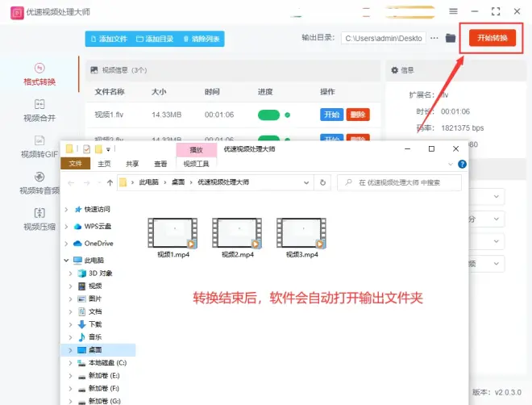Click 清除列表 to clear the list

(x=202, y=39)
